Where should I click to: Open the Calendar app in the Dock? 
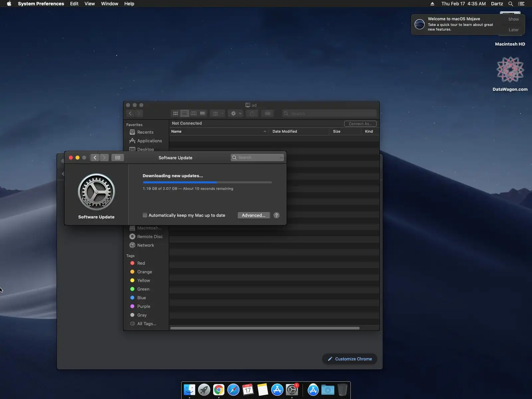[248, 390]
